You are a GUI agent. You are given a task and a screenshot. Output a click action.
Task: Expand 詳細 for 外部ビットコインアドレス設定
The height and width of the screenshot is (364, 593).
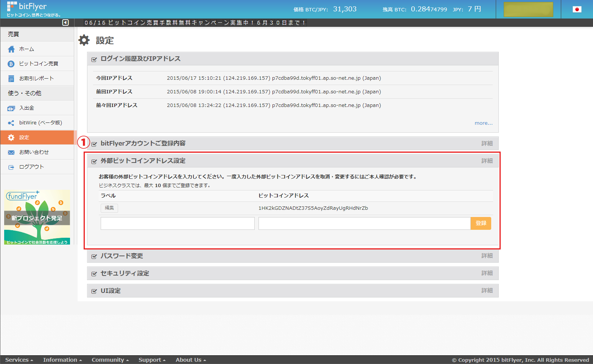pyautogui.click(x=487, y=161)
